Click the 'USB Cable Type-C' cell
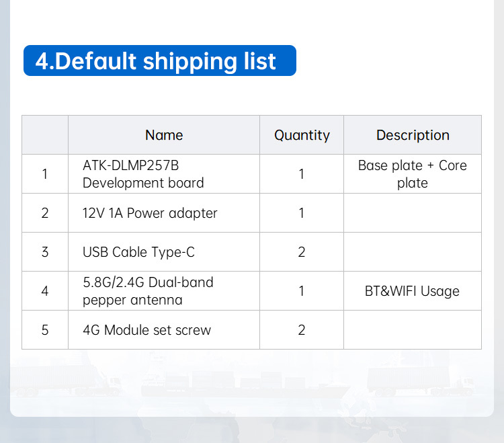 click(x=164, y=251)
